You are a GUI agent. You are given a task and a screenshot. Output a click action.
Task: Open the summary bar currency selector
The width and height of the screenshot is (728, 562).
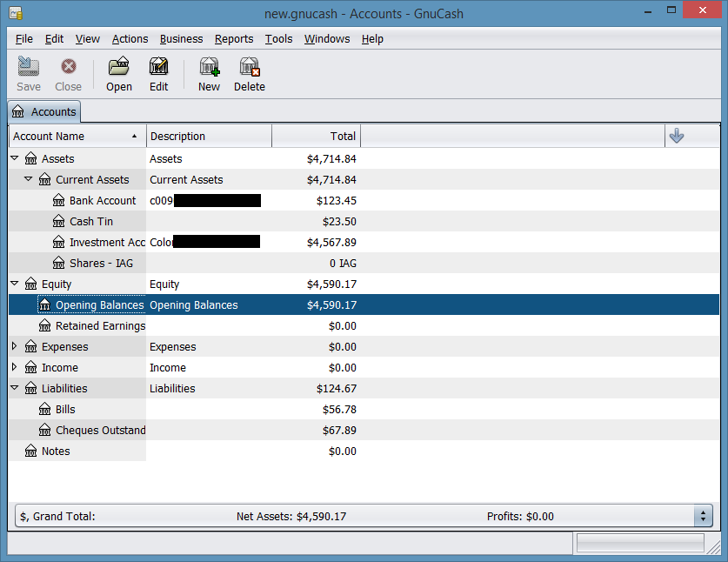(703, 516)
